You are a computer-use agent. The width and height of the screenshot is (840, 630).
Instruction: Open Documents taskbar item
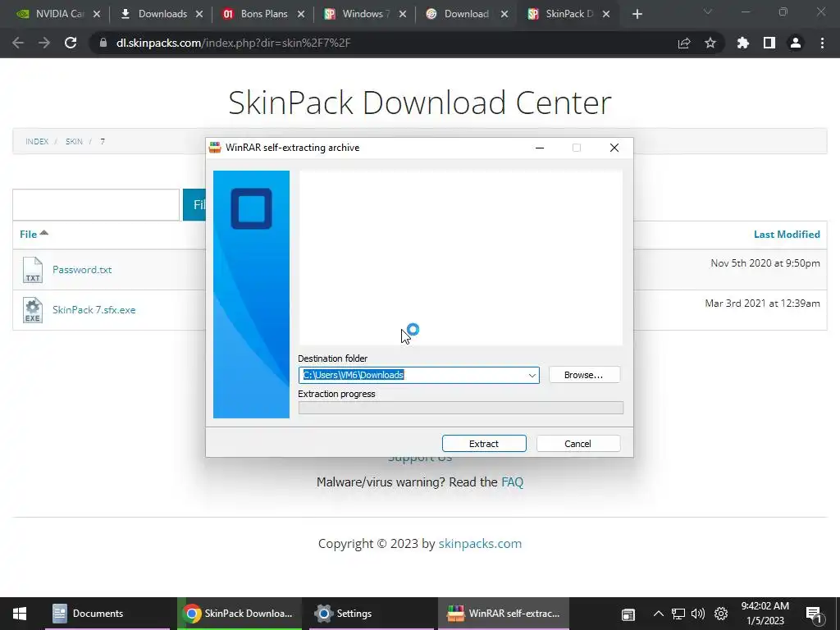point(107,614)
